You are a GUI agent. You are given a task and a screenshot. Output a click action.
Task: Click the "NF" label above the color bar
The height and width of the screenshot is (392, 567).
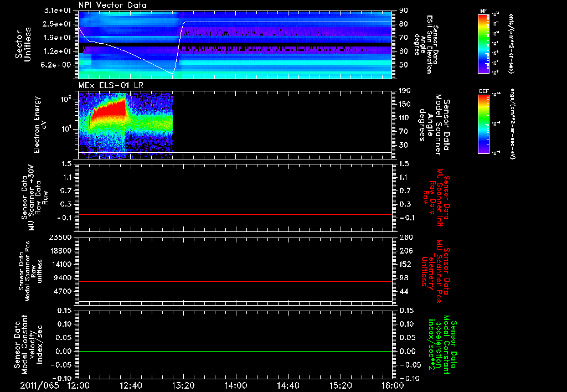[x=483, y=11]
